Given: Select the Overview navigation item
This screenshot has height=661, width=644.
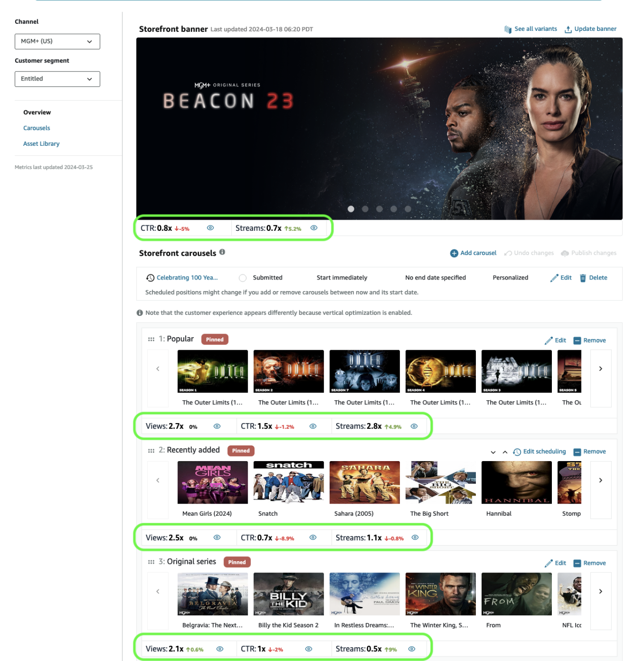Looking at the screenshot, I should pyautogui.click(x=37, y=112).
